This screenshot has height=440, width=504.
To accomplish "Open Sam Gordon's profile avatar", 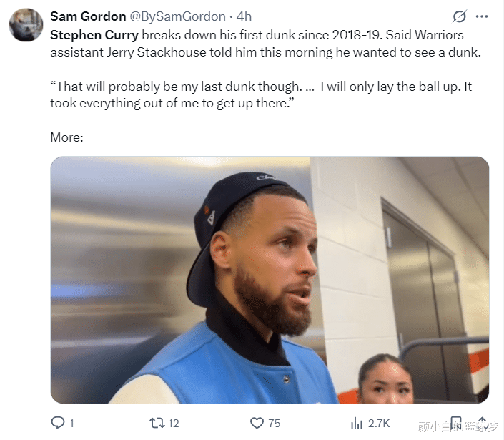I will 26,25.
